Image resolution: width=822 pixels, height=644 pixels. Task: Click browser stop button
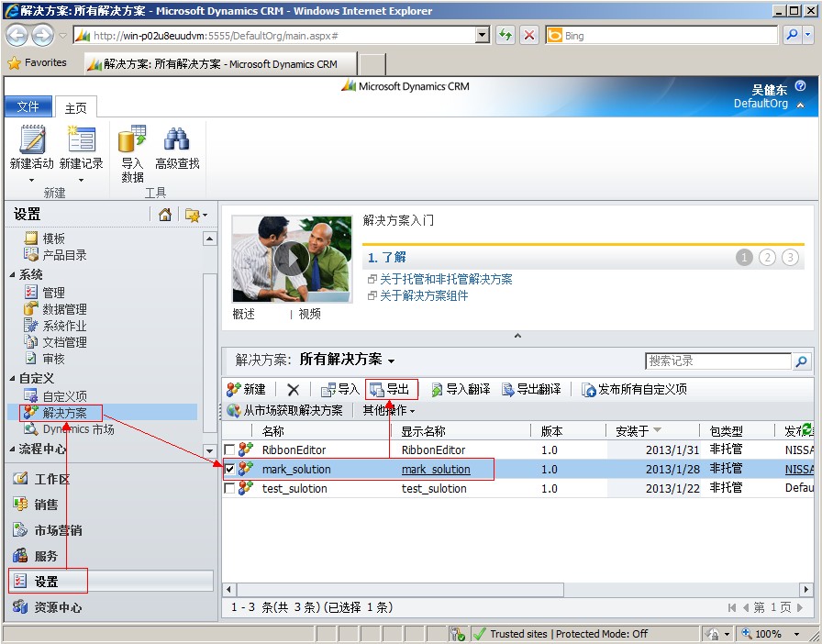point(529,35)
